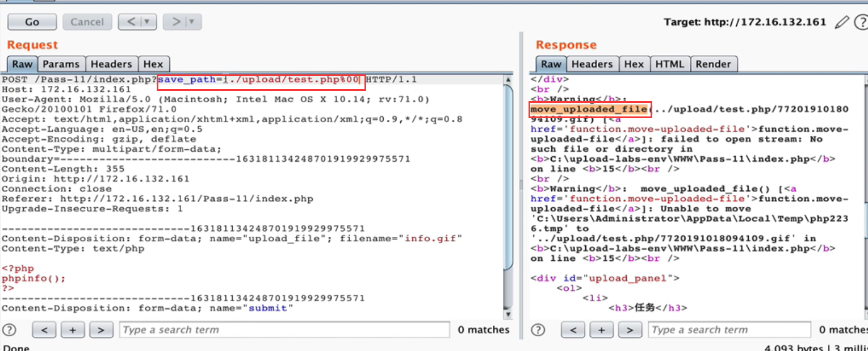The width and height of the screenshot is (868, 351).
Task: Click the Origin header line
Action: (95, 179)
